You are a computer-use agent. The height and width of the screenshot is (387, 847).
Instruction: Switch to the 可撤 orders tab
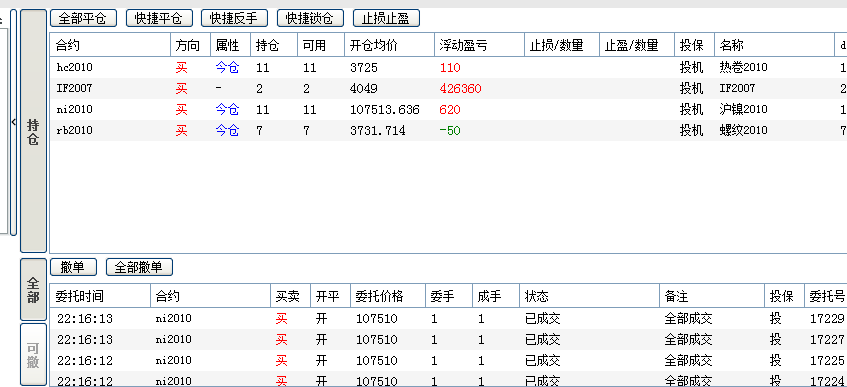[x=33, y=355]
